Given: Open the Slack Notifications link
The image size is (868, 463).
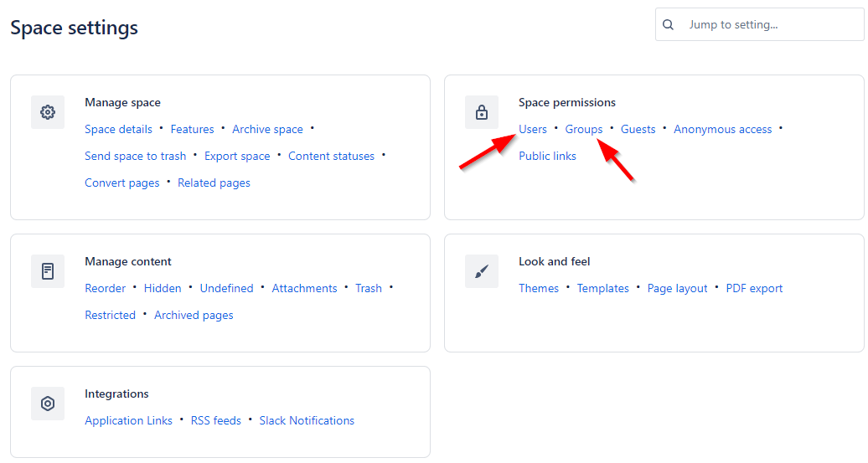Looking at the screenshot, I should [307, 420].
